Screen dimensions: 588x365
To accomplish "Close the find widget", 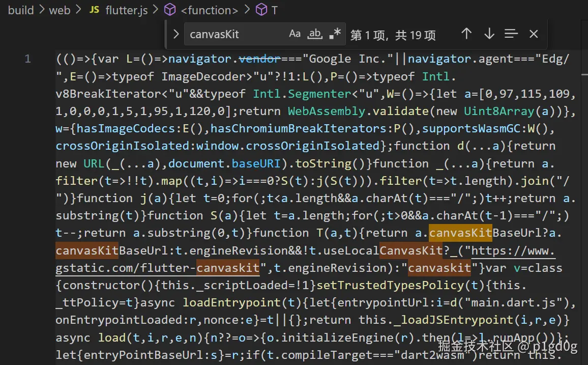I will click(x=534, y=34).
